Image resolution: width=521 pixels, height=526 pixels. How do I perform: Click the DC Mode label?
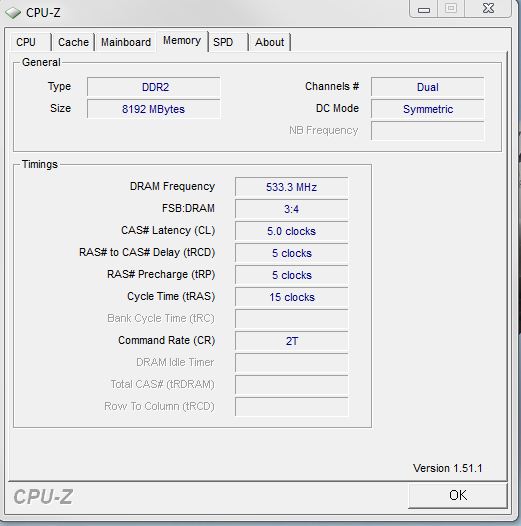(x=337, y=108)
